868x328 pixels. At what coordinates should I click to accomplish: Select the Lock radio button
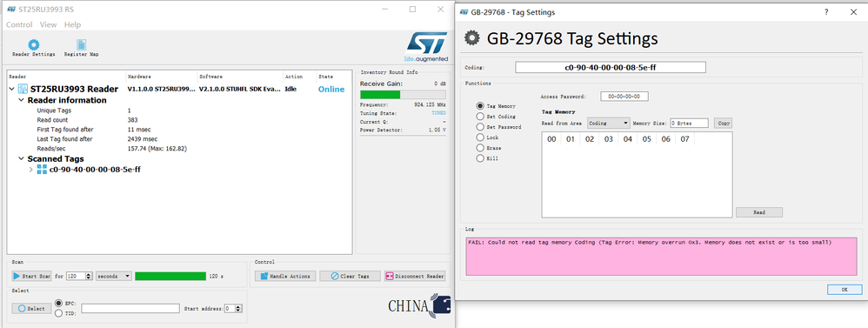(x=480, y=137)
